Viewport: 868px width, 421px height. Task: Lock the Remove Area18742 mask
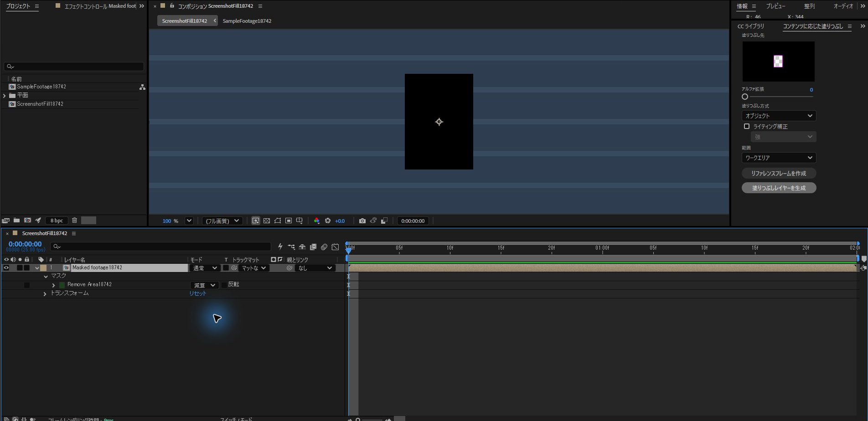click(27, 285)
